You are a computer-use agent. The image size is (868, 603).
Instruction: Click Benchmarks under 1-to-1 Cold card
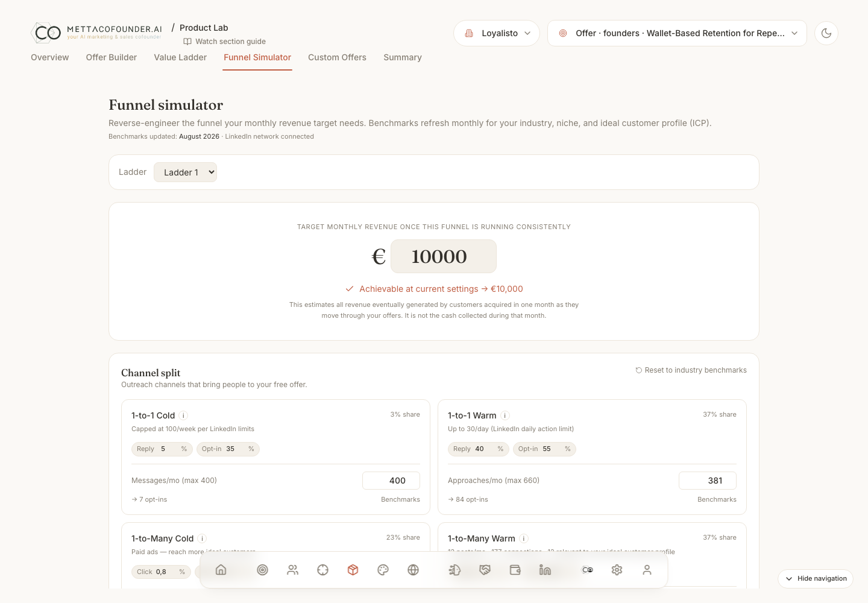[x=400, y=499]
